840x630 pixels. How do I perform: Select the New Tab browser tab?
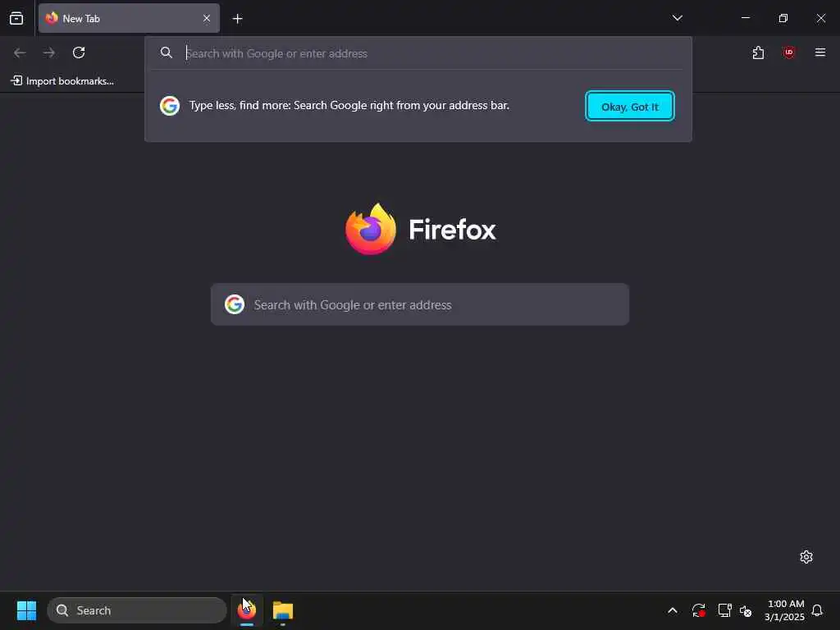click(x=129, y=18)
